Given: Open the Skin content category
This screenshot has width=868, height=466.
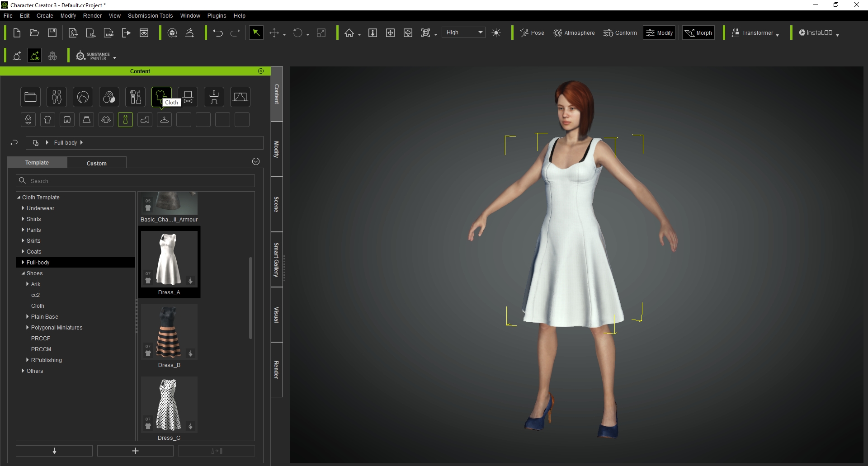Looking at the screenshot, I should (109, 97).
